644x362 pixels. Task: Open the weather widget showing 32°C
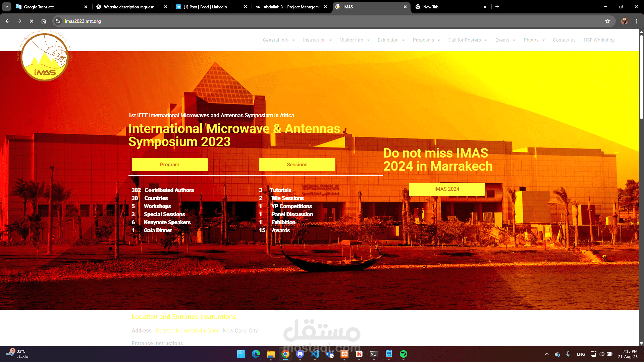[x=17, y=354]
